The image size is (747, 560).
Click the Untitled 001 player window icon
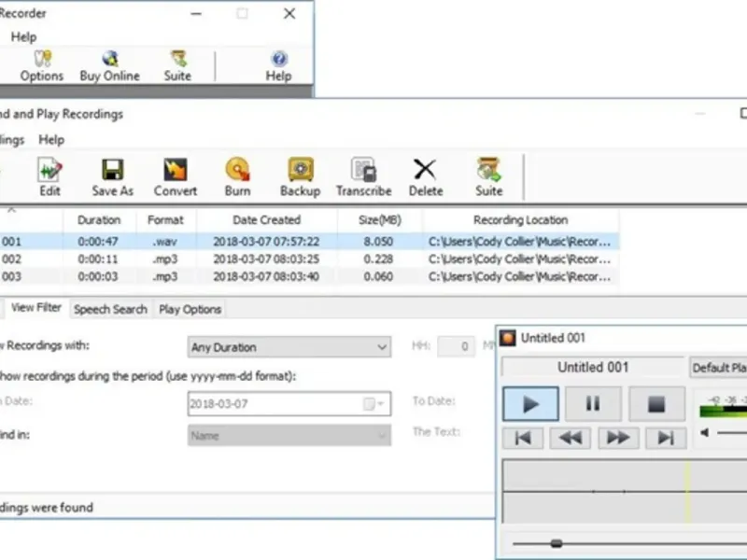click(x=508, y=338)
